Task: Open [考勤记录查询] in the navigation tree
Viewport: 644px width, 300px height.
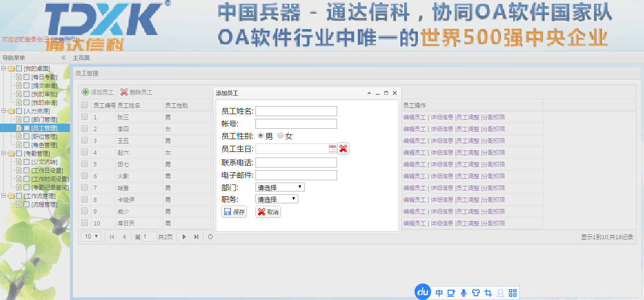Action: (x=50, y=188)
